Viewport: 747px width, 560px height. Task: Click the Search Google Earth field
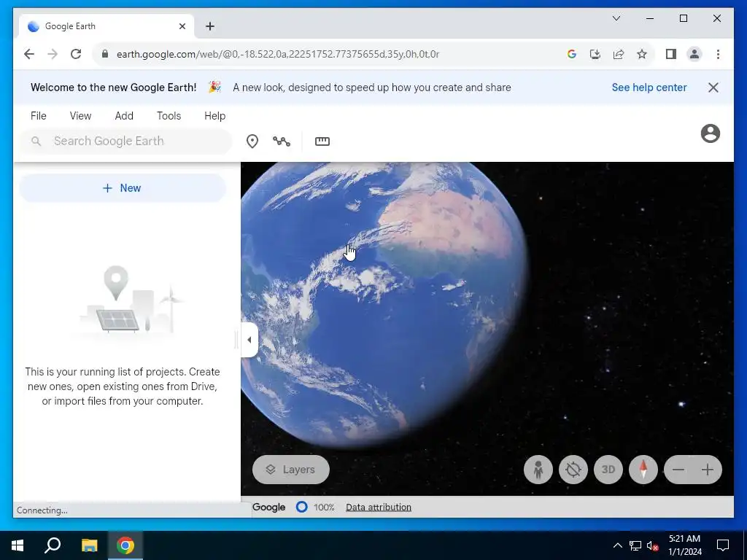126,141
